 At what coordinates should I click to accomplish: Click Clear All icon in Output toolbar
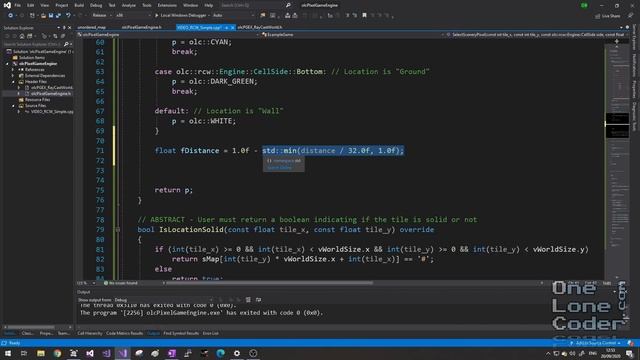[x=248, y=300]
